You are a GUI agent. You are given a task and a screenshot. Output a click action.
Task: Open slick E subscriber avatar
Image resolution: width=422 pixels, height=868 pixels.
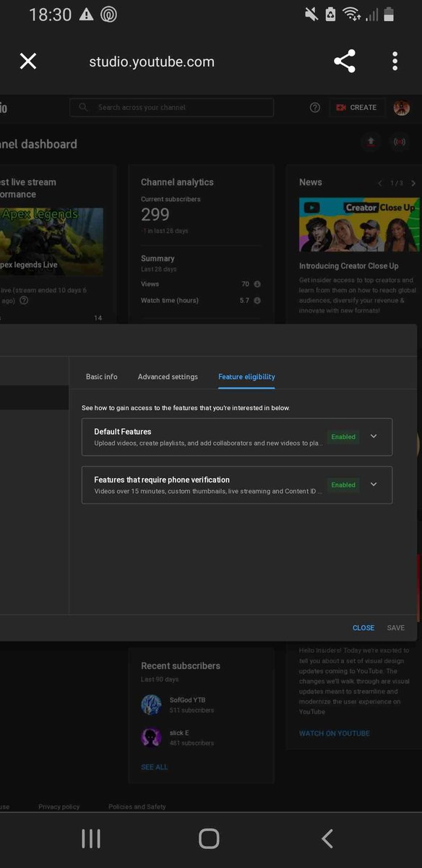click(151, 737)
